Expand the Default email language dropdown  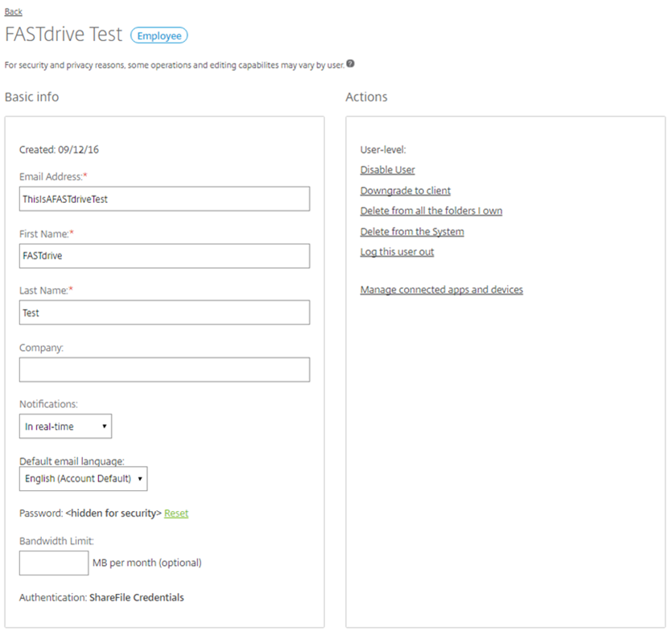tap(83, 479)
